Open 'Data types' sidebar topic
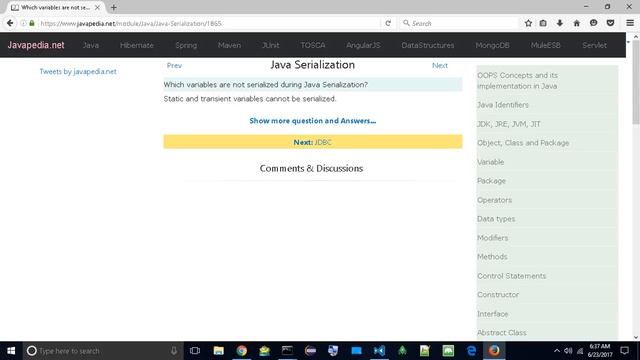 tap(496, 219)
